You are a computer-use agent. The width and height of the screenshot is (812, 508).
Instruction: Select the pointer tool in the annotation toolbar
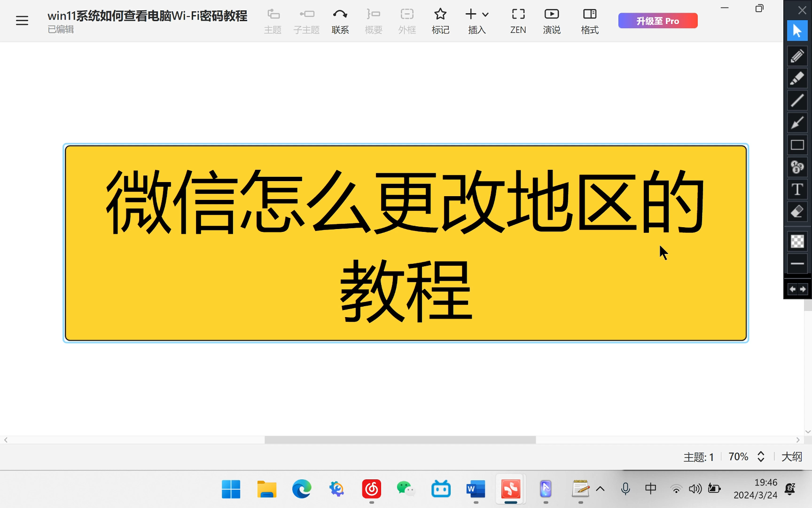pyautogui.click(x=797, y=30)
